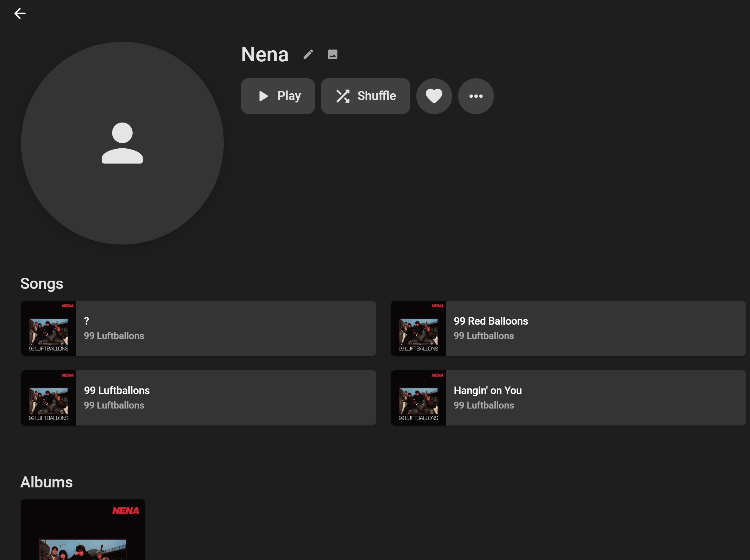Viewport: 750px width, 560px height.
Task: Click Hangin' on You cover thumbnail
Action: pyautogui.click(x=418, y=398)
